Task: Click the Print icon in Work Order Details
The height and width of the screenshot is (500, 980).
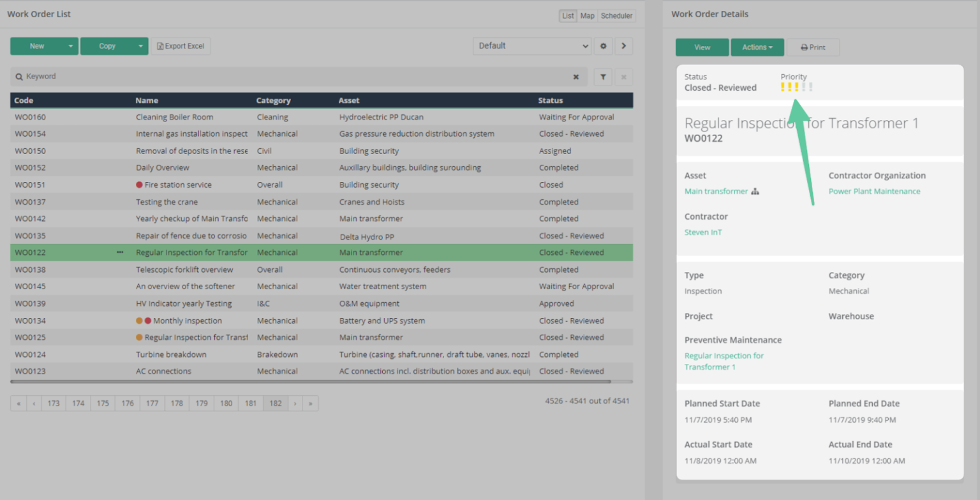Action: click(813, 47)
